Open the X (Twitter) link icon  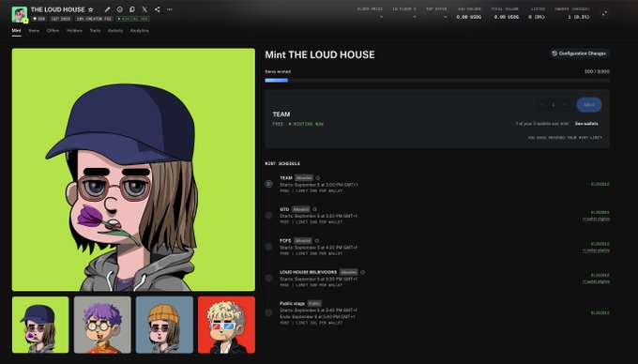pos(144,9)
